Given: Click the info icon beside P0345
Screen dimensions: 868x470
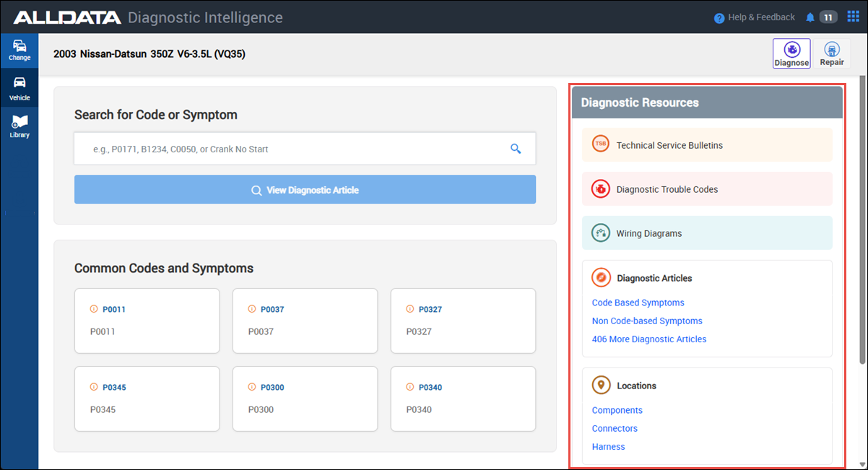Looking at the screenshot, I should point(94,387).
